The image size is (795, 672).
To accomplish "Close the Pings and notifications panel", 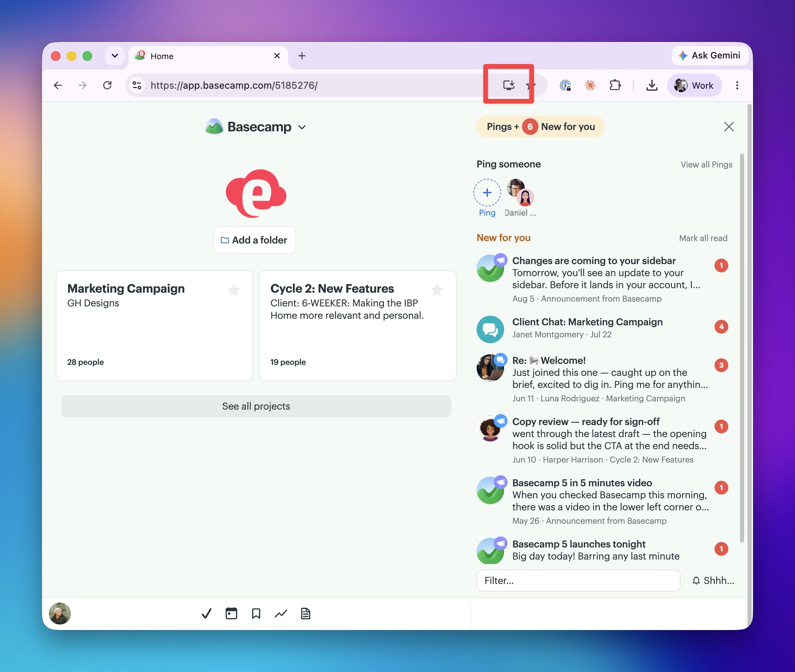I will [729, 127].
